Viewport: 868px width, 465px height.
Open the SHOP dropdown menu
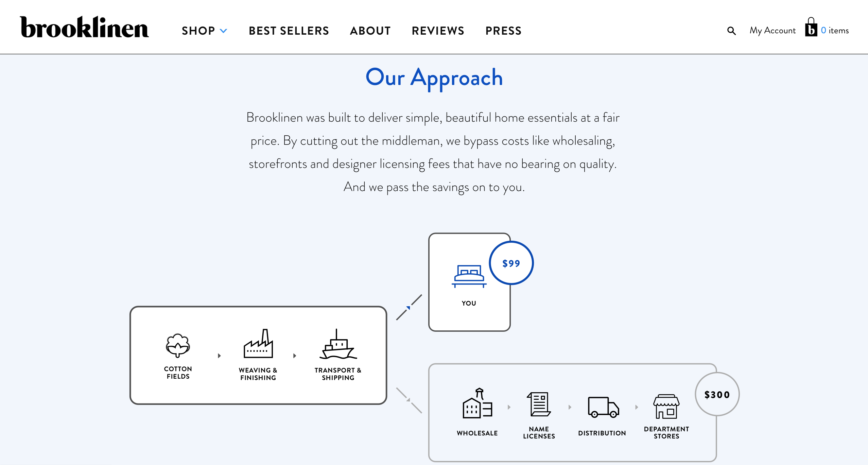203,31
